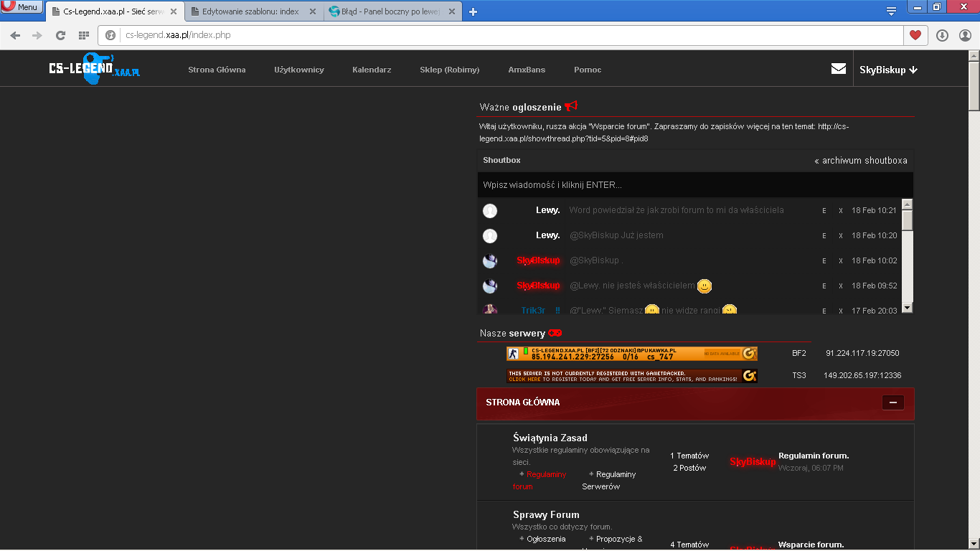980x551 pixels.
Task: Open the archiwum shoutboxa link
Action: 861,161
